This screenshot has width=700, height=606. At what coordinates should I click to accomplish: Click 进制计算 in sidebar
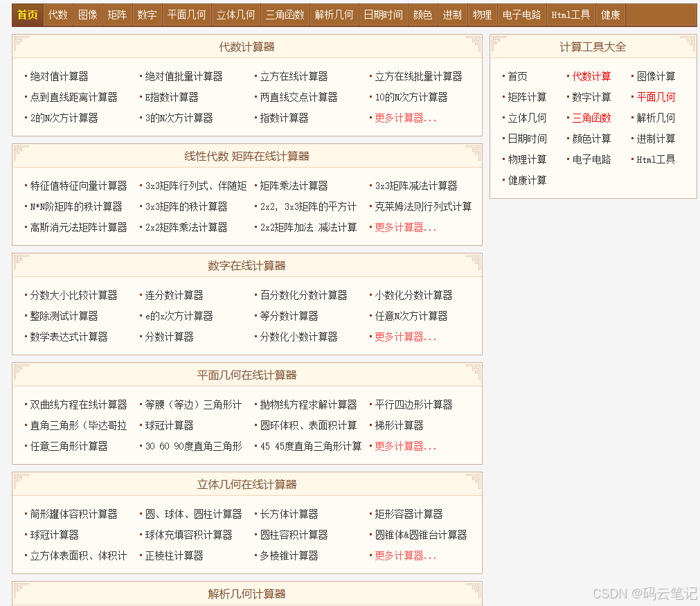click(656, 139)
